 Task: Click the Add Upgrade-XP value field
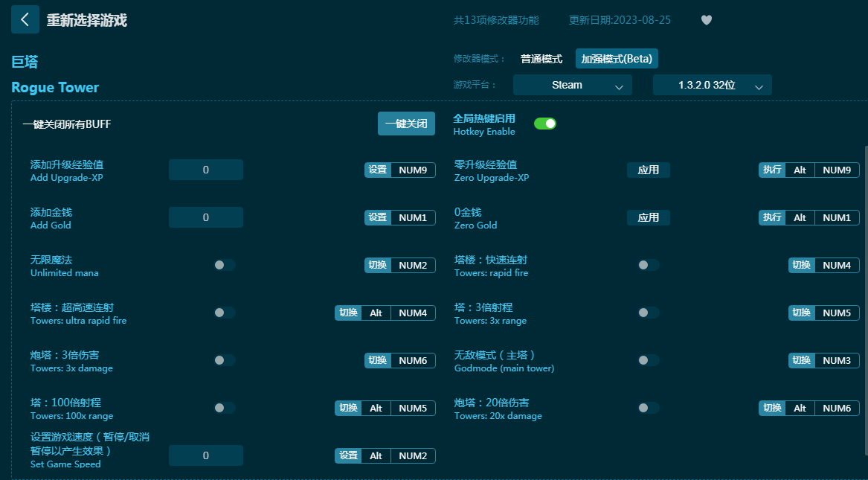(206, 170)
